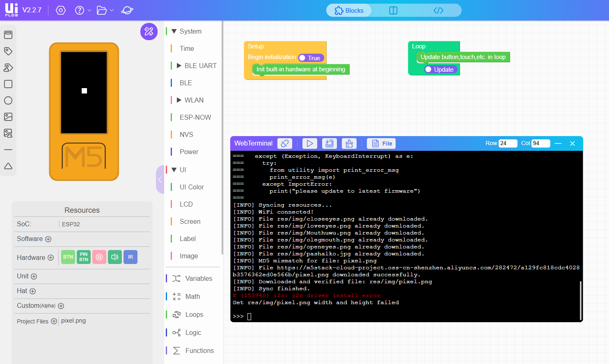Click the Row number input field
Image resolution: width=609 pixels, height=364 pixels.
[508, 143]
